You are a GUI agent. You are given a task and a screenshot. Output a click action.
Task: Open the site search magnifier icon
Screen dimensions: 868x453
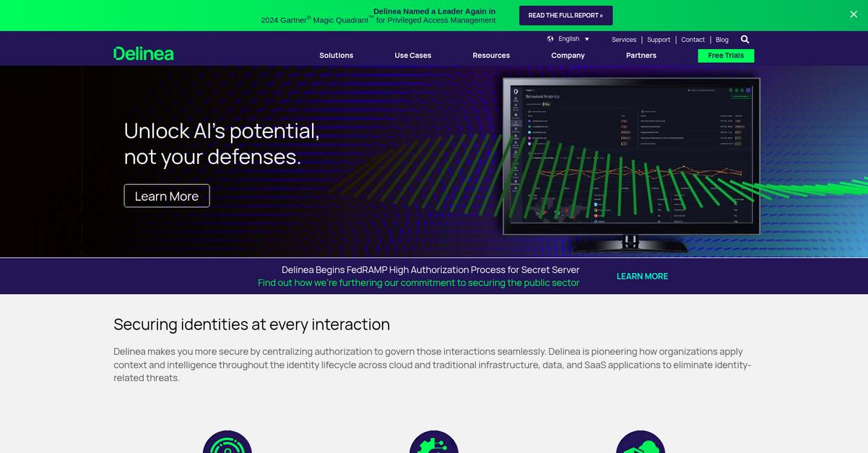[x=745, y=40]
